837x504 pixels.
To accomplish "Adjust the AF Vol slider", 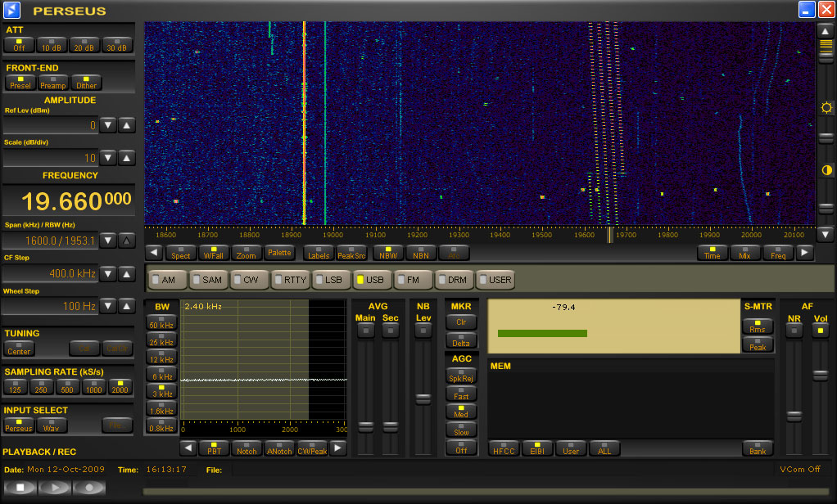I will pyautogui.click(x=821, y=376).
